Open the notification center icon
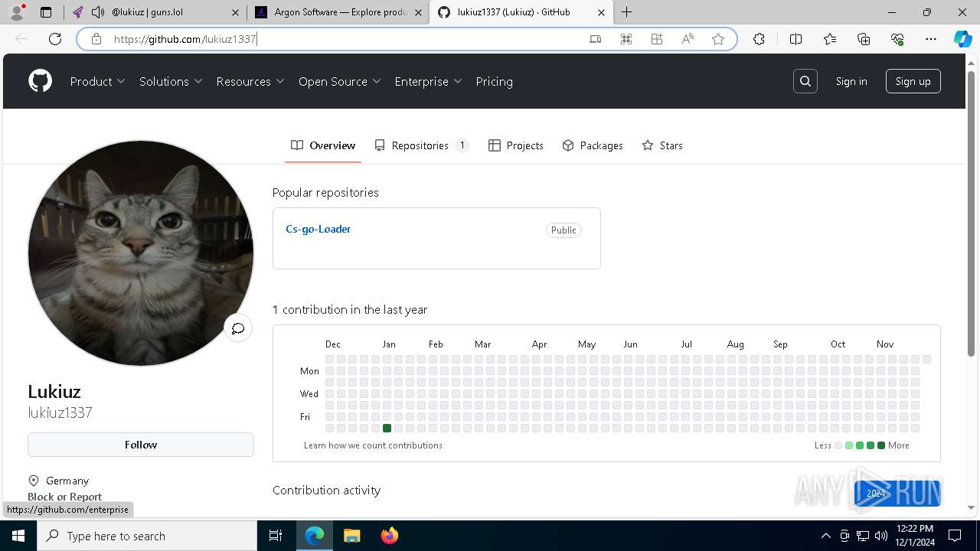 955,536
